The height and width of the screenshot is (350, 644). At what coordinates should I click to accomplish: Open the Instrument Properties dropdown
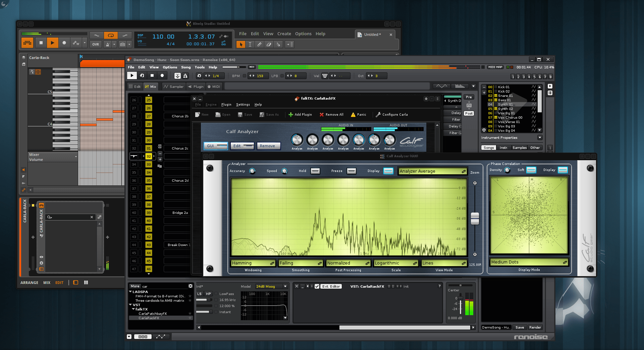pos(539,137)
